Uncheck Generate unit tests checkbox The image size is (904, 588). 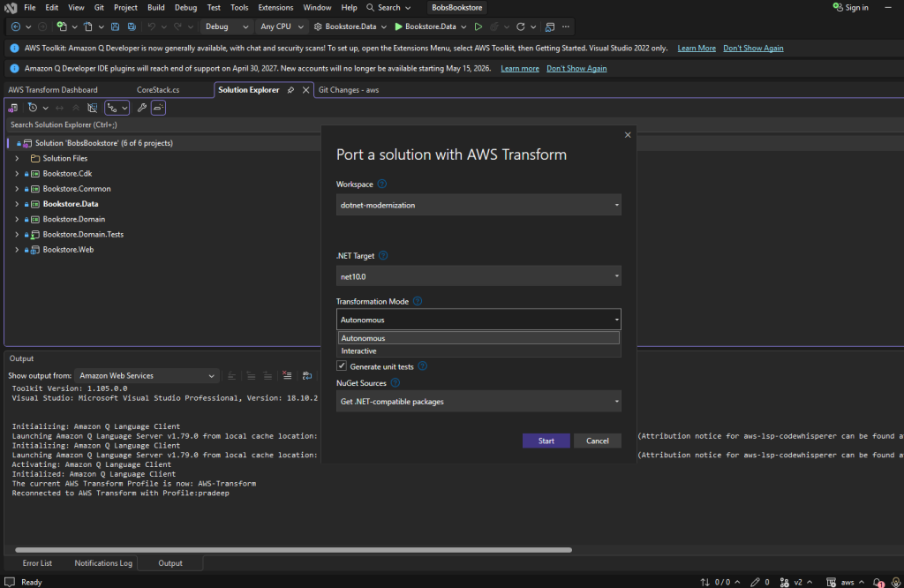tap(342, 366)
